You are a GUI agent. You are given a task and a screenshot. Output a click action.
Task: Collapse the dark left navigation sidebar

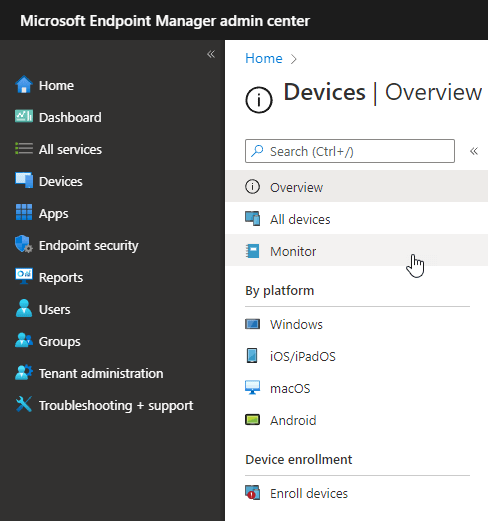tap(211, 54)
